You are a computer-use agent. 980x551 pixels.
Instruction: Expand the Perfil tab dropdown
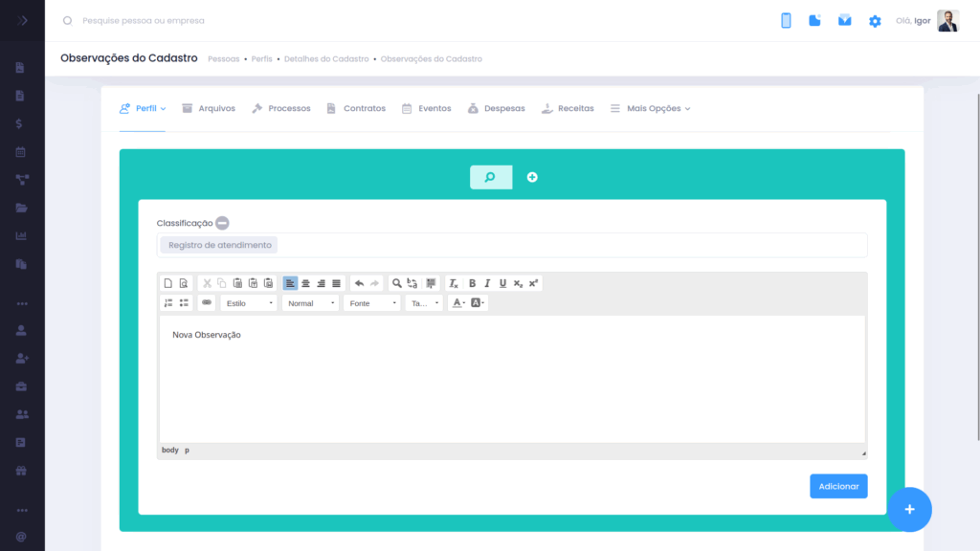coord(143,109)
